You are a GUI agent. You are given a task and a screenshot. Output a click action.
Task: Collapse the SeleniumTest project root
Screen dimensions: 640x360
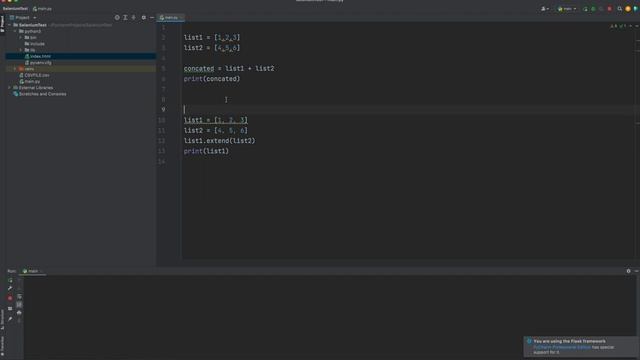[10, 25]
